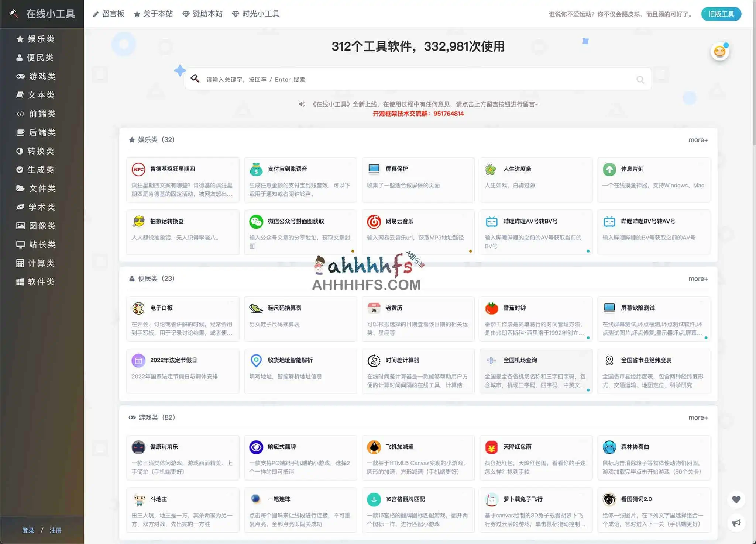Image resolution: width=756 pixels, height=544 pixels.
Task: Open the 关于本站 page
Action: (x=158, y=14)
